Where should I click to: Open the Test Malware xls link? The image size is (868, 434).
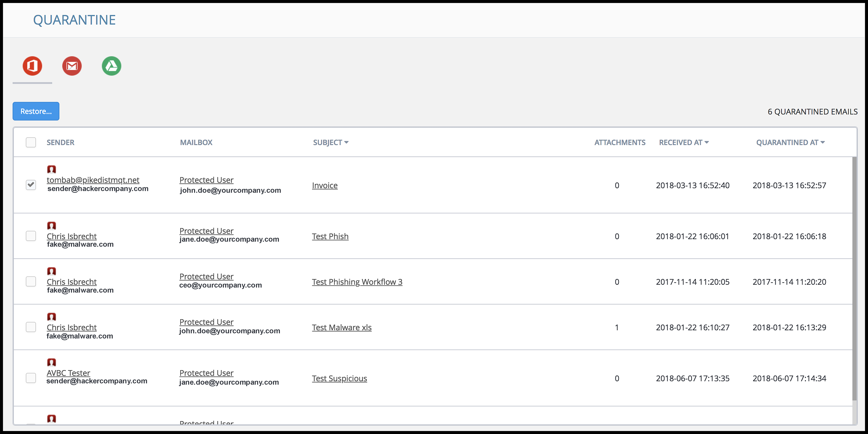tap(342, 327)
